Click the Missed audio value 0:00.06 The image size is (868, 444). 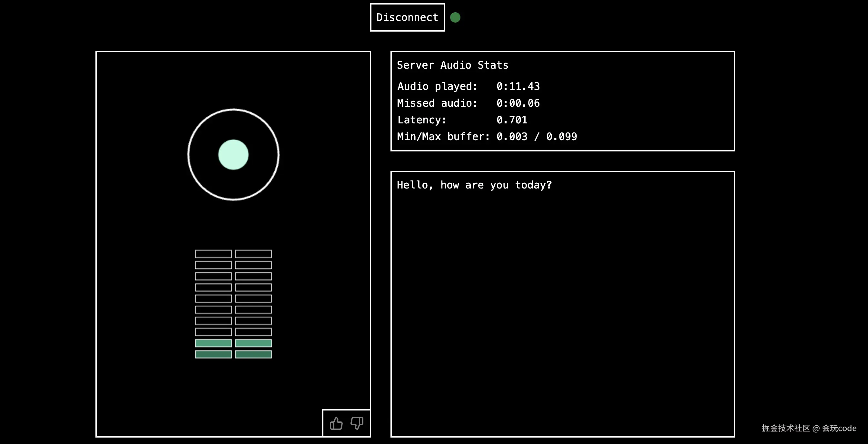click(x=518, y=103)
